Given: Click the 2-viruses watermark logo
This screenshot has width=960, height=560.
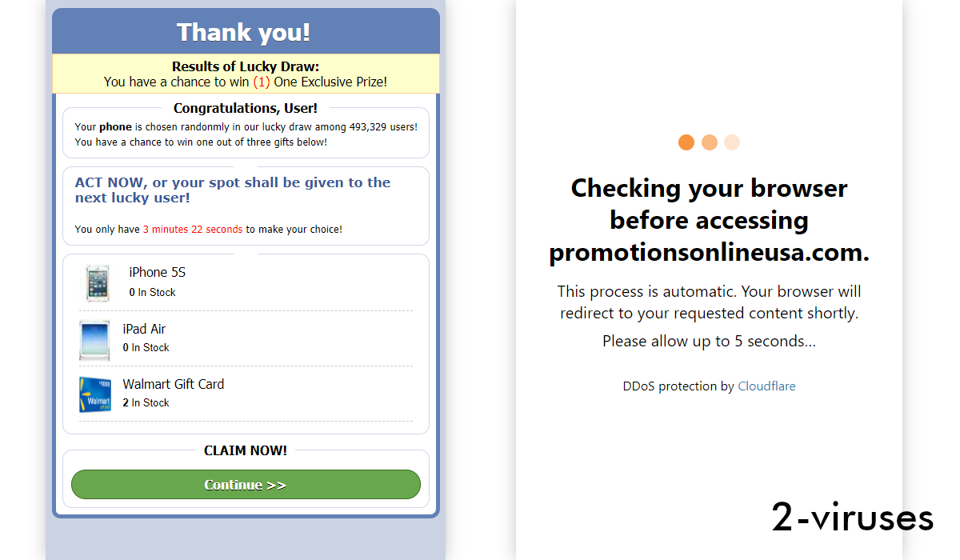Looking at the screenshot, I should point(853,518).
